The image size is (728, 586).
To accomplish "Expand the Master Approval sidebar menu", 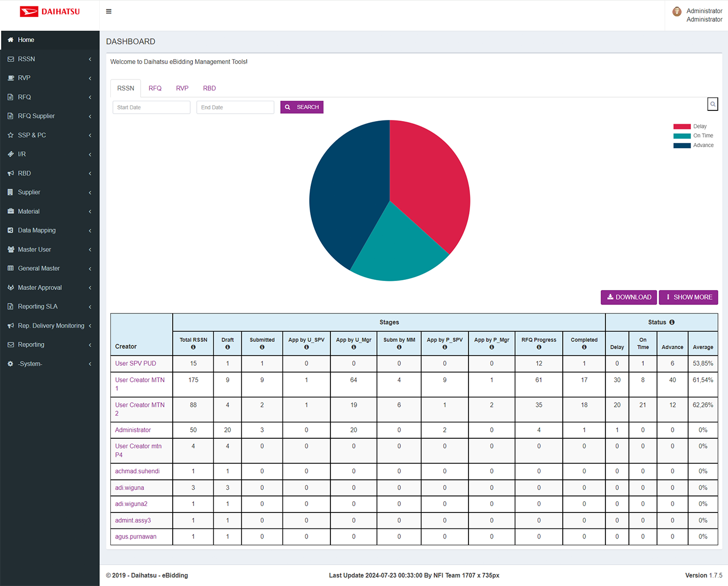I will pyautogui.click(x=50, y=287).
